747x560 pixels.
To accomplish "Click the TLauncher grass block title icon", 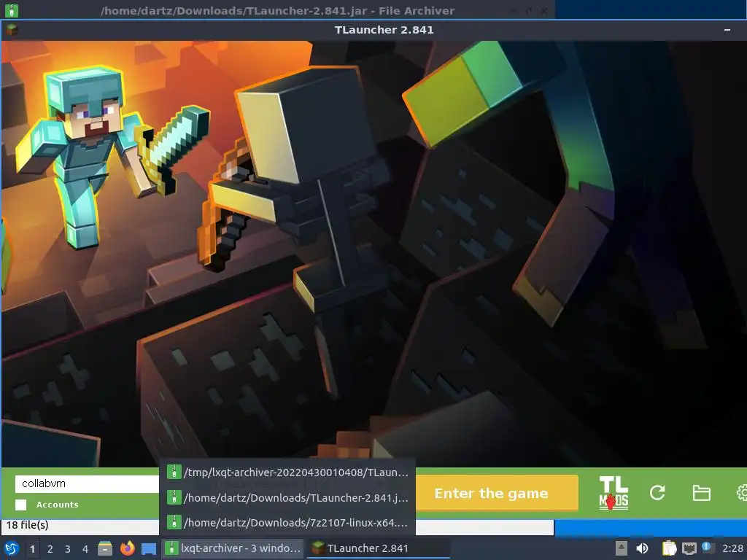I will point(12,29).
